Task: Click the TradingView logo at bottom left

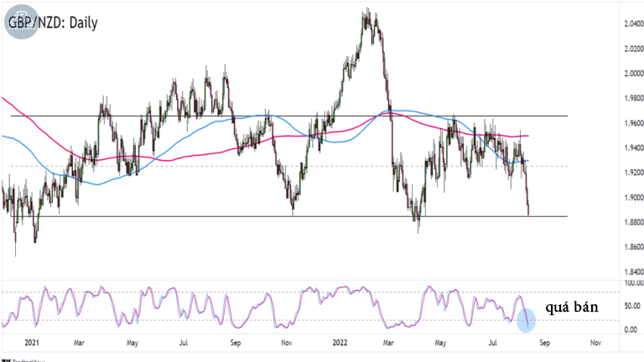Action: pos(23,360)
